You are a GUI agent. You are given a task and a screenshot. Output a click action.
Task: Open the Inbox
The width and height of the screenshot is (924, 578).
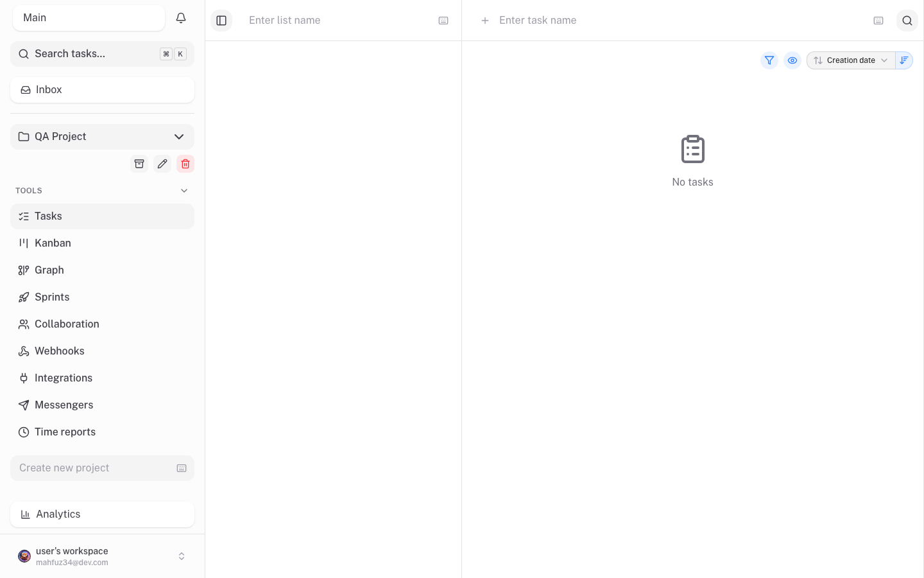point(102,90)
